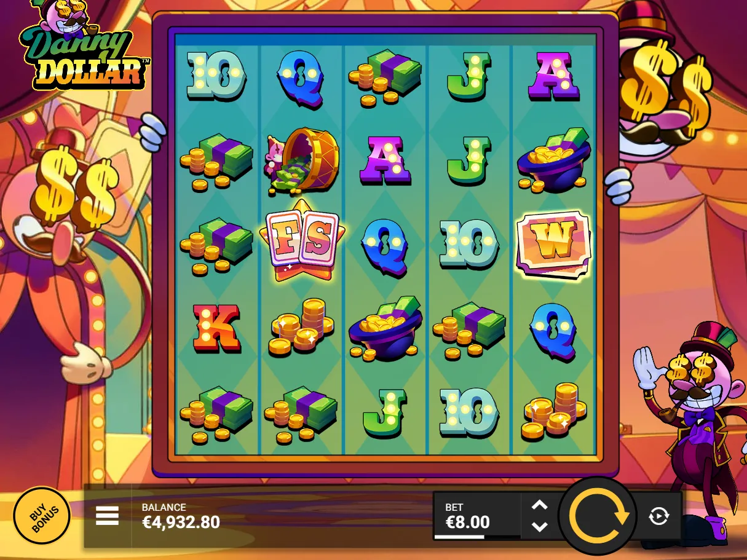Click the red K symbol

pyautogui.click(x=216, y=328)
